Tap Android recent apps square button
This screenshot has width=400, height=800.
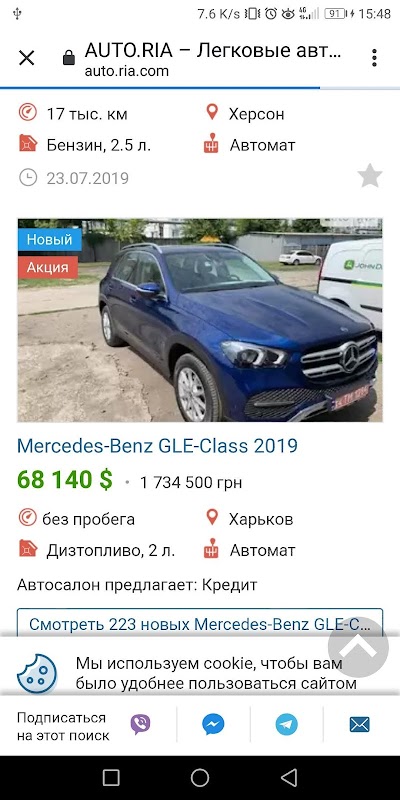tap(111, 778)
